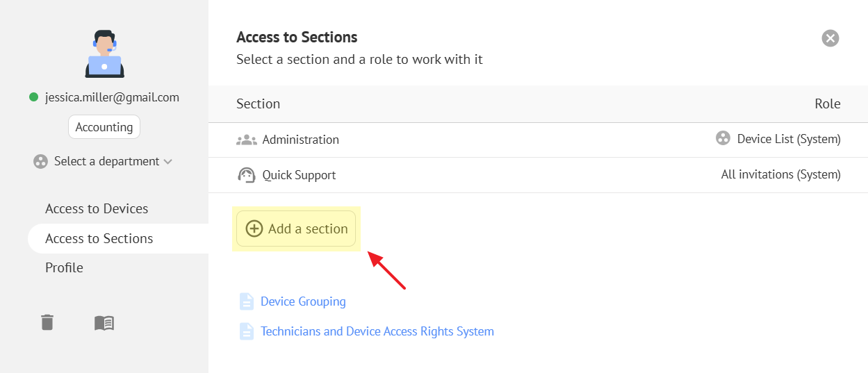The height and width of the screenshot is (373, 868).
Task: Click the trash delete icon in sidebar
Action: (47, 322)
